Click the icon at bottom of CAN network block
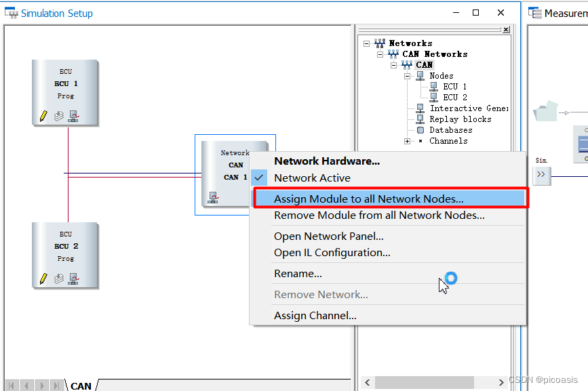 pos(213,197)
